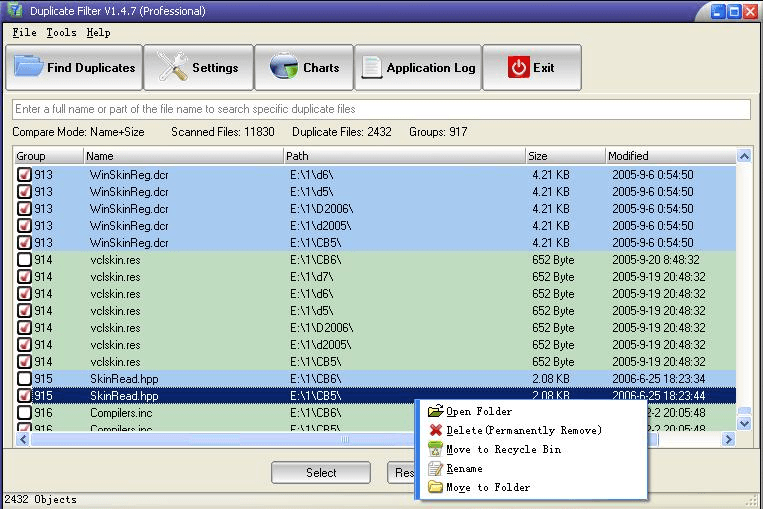Click the red Exit power icon
Image resolution: width=763 pixels, height=509 pixels.
tap(518, 68)
